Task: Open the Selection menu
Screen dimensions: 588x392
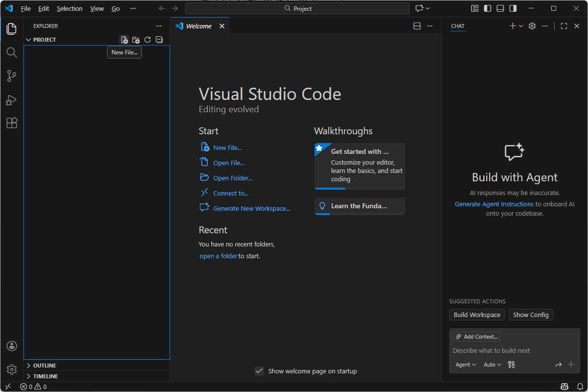Action: click(x=70, y=8)
